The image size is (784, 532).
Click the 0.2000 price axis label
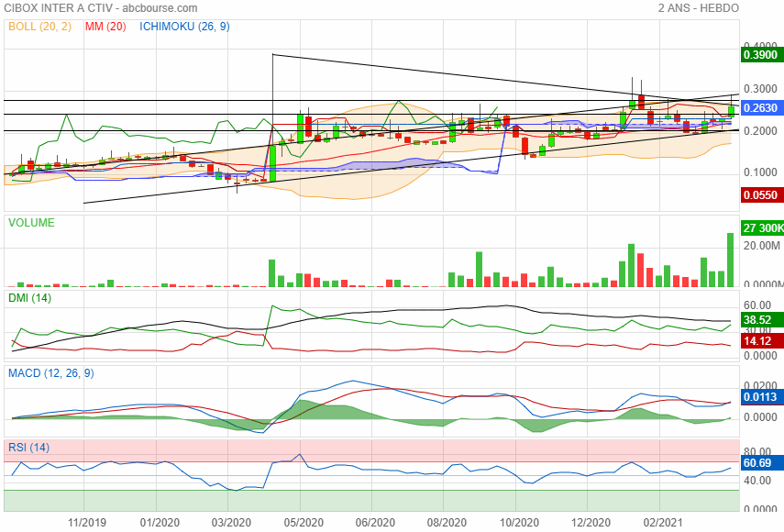[x=760, y=131]
